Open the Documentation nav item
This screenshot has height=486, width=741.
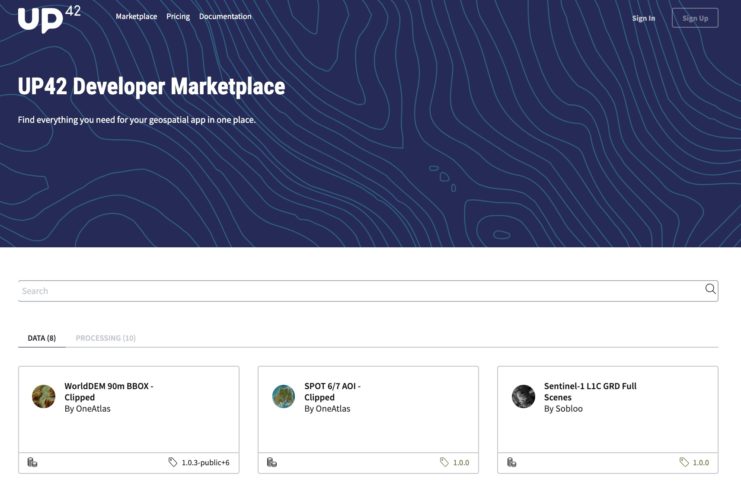click(x=225, y=16)
